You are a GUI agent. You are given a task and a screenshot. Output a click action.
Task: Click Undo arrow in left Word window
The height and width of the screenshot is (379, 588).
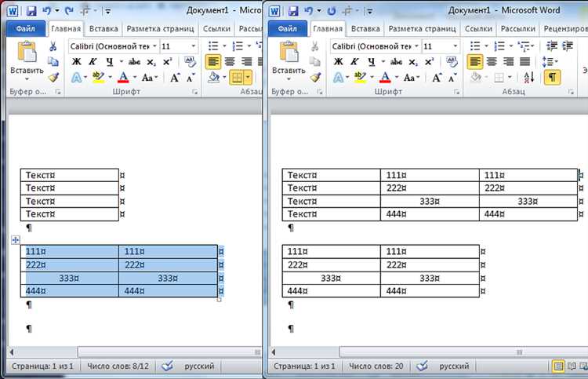[47, 10]
